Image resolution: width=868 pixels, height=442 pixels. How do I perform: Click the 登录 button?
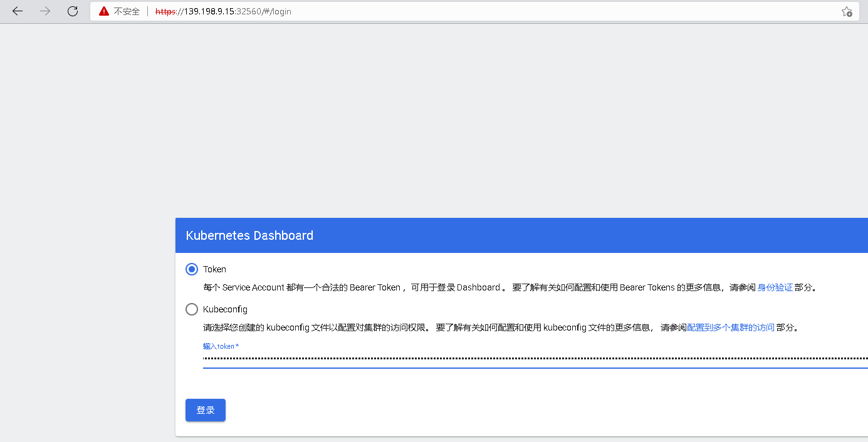[x=206, y=410]
